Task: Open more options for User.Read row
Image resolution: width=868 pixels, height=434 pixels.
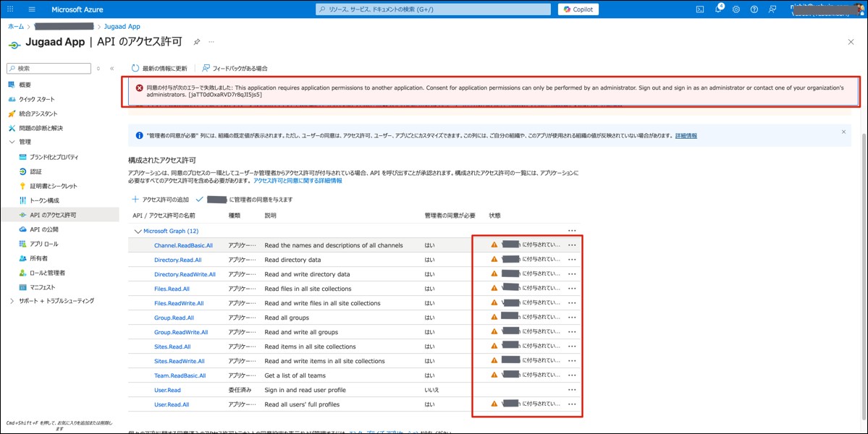Action: pyautogui.click(x=572, y=390)
